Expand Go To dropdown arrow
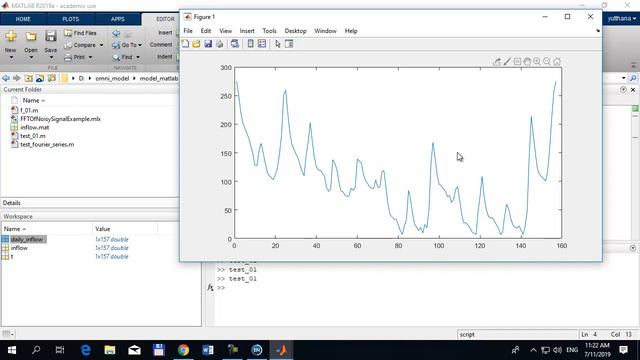This screenshot has width=640, height=360. [140, 45]
